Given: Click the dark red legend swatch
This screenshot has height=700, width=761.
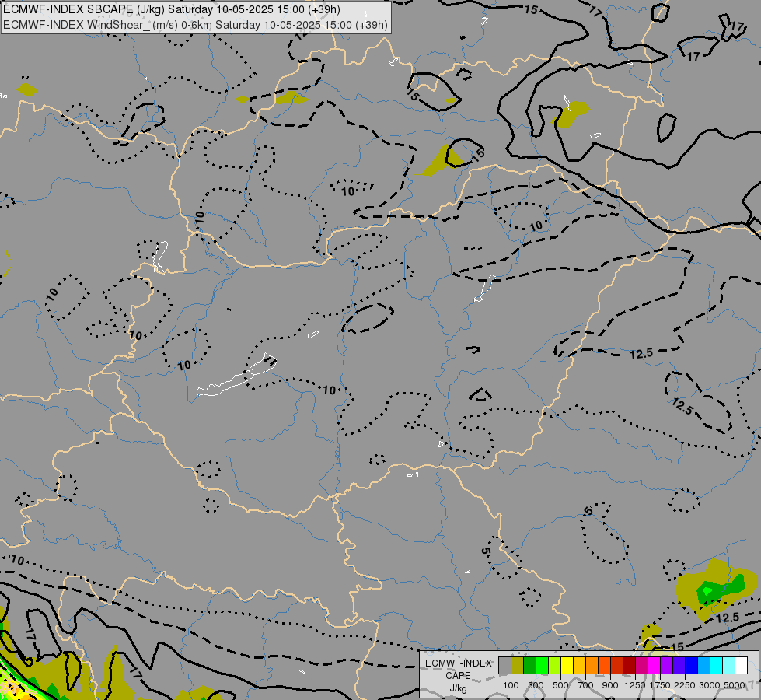Looking at the screenshot, I should 629,665.
